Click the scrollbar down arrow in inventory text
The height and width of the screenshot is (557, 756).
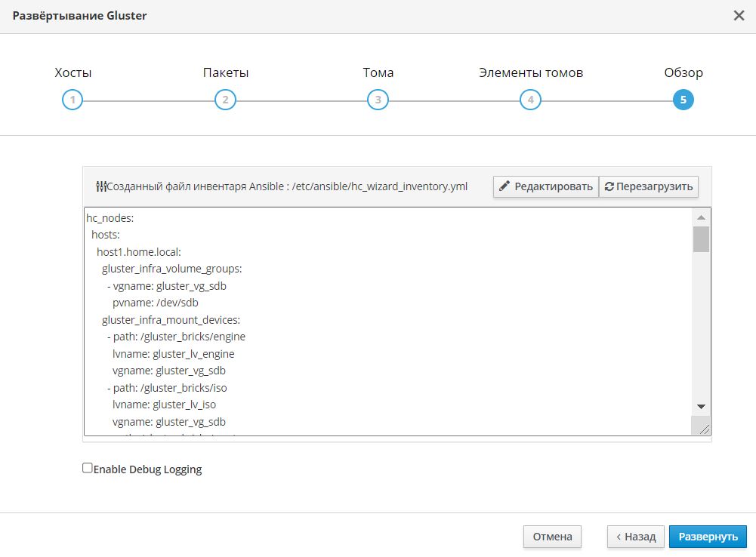701,406
